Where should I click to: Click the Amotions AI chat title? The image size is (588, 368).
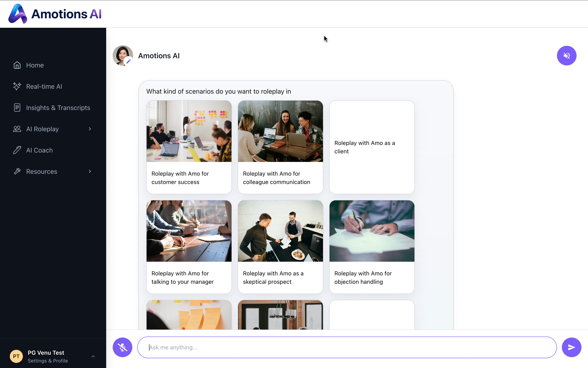(159, 56)
